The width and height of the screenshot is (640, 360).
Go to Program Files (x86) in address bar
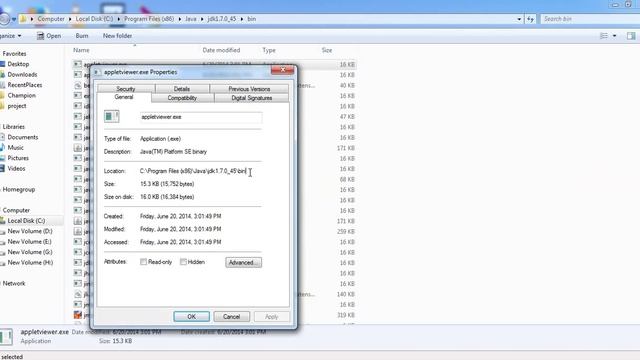pyautogui.click(x=149, y=19)
